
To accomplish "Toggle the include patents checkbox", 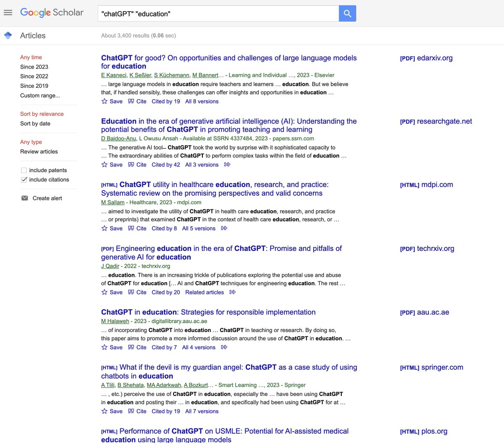I will pyautogui.click(x=24, y=170).
